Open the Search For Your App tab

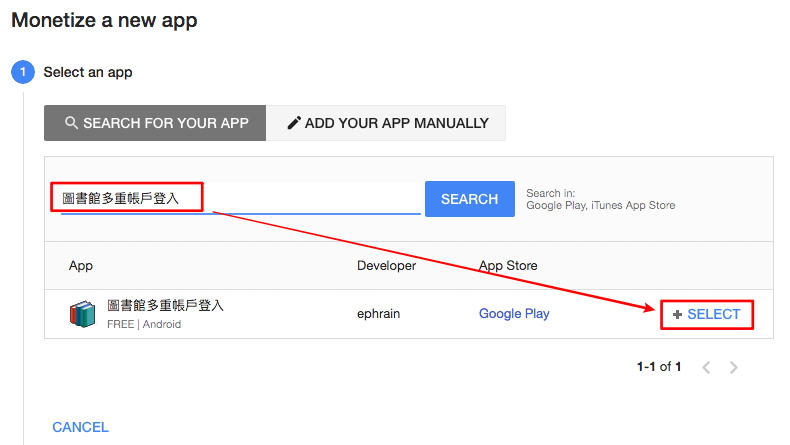[x=155, y=123]
